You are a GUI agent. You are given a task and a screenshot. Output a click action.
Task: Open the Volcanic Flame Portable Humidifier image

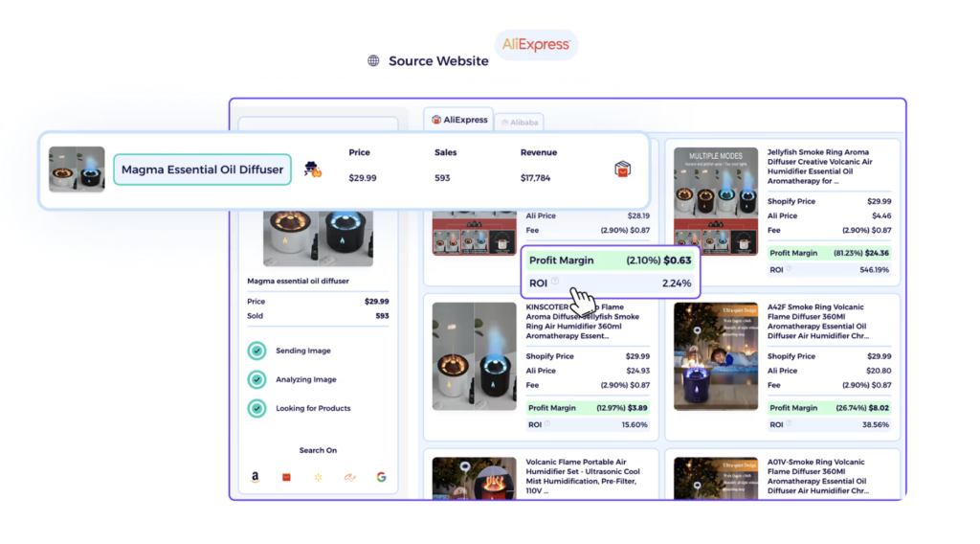475,478
